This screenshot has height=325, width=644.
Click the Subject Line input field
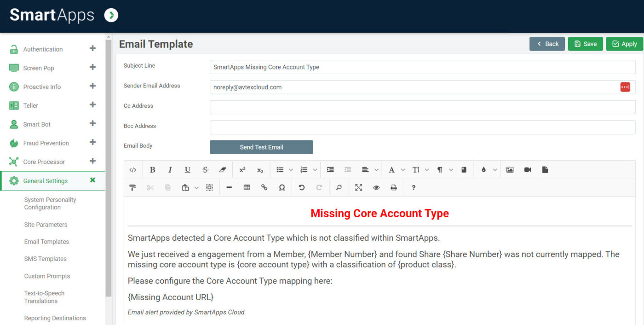423,67
